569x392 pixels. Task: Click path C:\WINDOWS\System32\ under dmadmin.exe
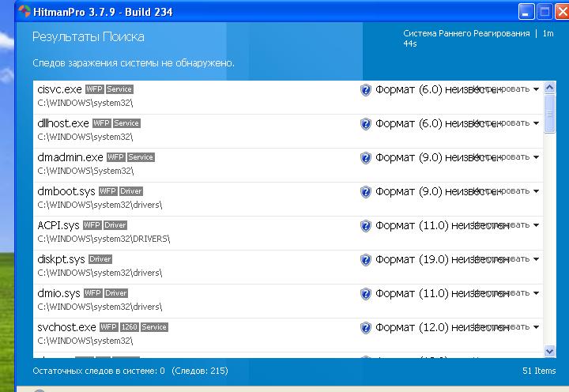point(85,171)
